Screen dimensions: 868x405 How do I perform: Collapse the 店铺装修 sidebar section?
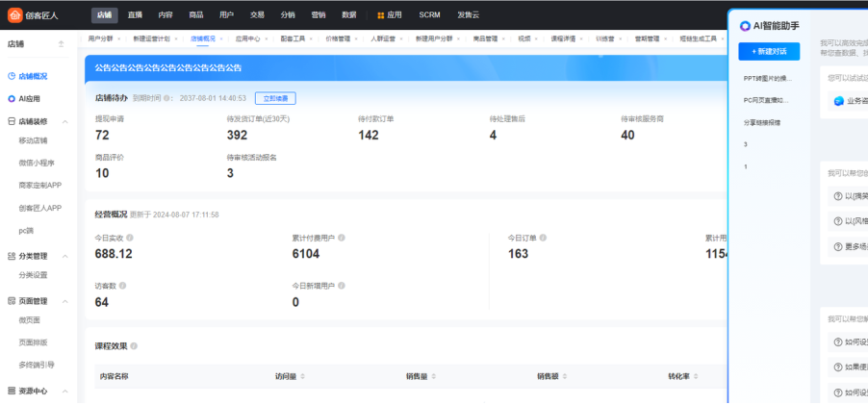[66, 122]
